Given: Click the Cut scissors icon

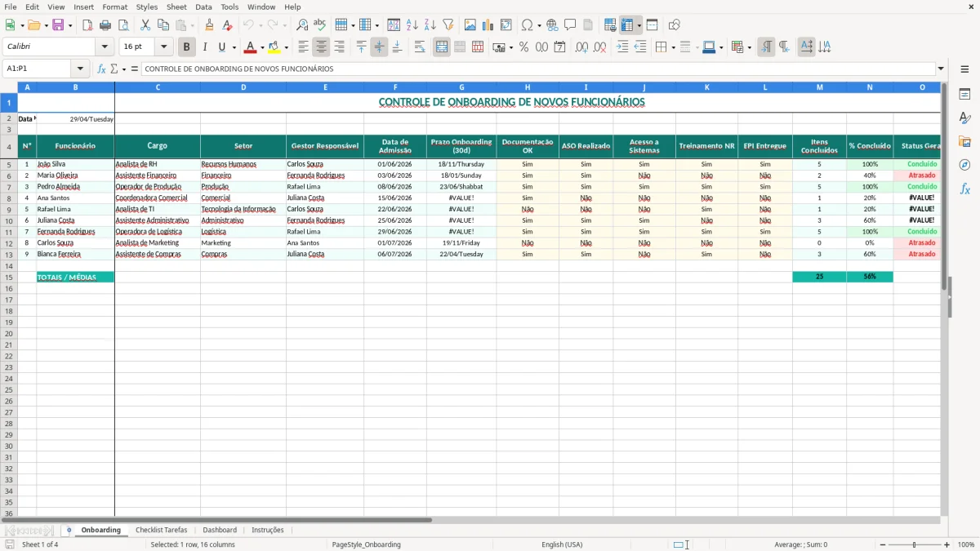Looking at the screenshot, I should click(145, 25).
